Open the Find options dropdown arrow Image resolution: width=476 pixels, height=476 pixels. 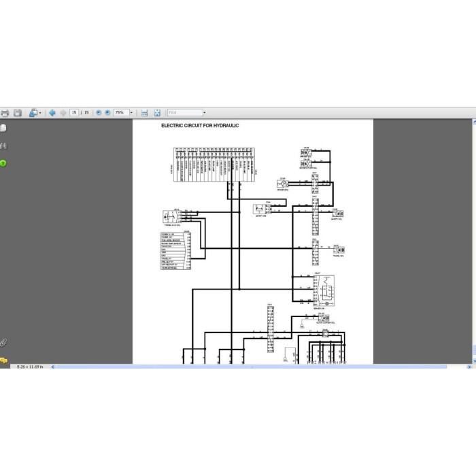pos(204,113)
